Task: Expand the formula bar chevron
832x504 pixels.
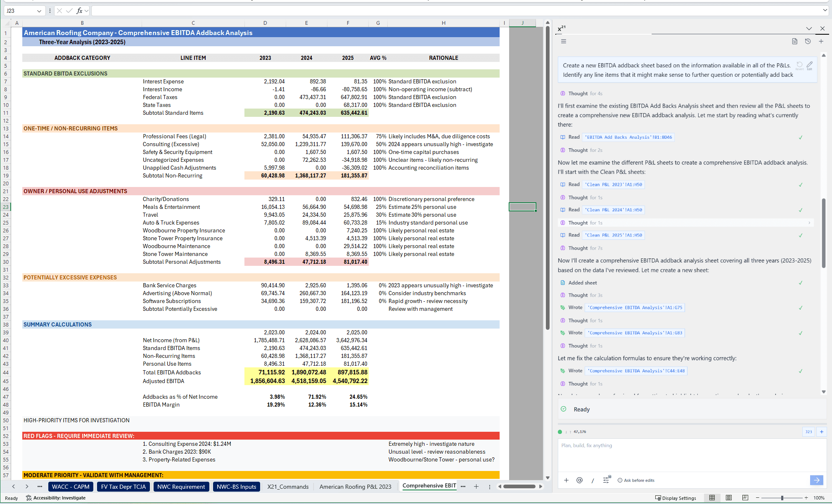Action: click(x=825, y=11)
